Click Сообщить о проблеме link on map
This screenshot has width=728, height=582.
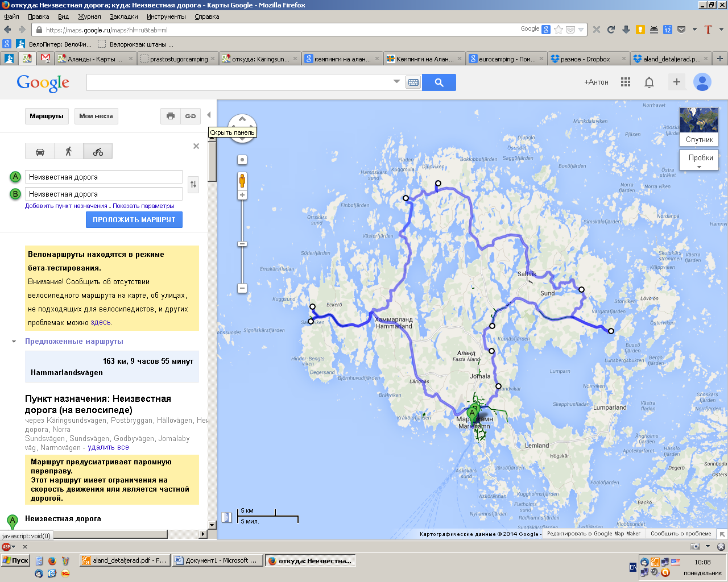[x=681, y=534]
